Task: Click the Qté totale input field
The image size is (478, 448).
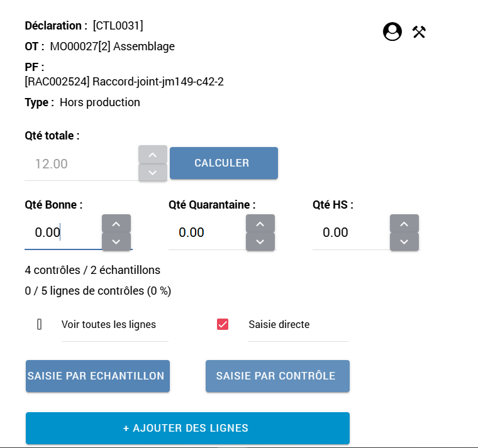Action: (80, 164)
